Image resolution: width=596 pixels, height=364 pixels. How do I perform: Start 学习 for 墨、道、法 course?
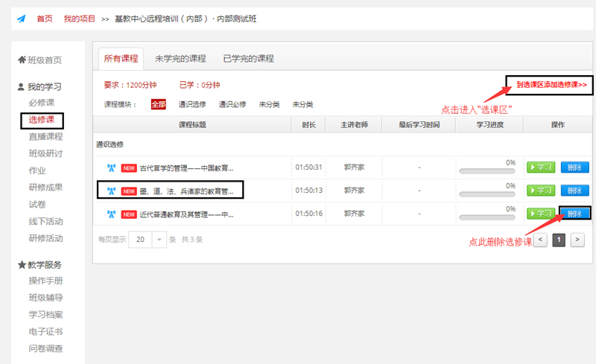[x=541, y=191]
